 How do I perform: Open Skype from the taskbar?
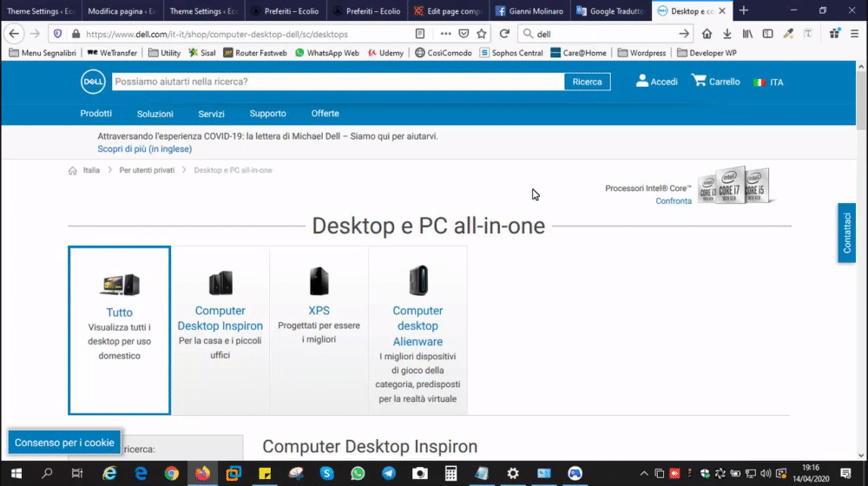click(x=326, y=473)
